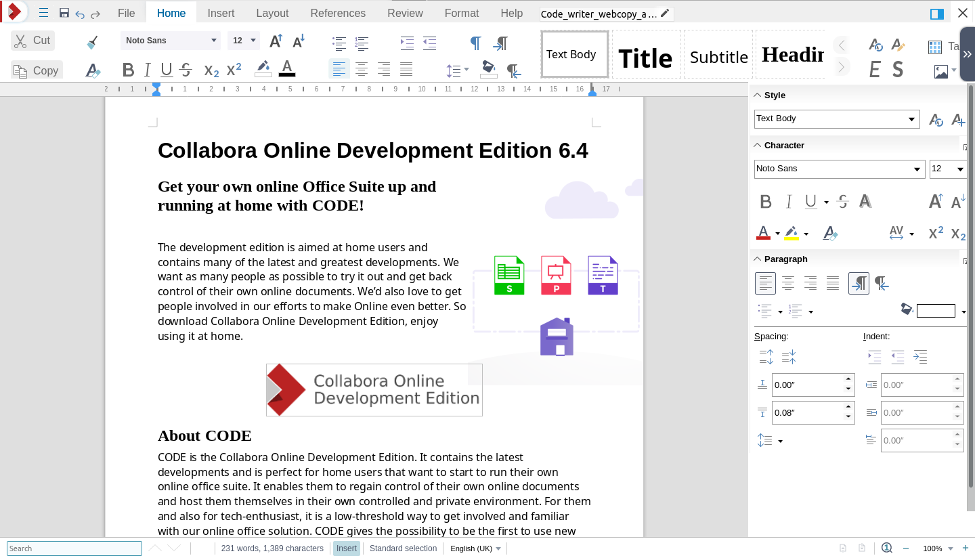Click the Save icon in top bar

(64, 14)
